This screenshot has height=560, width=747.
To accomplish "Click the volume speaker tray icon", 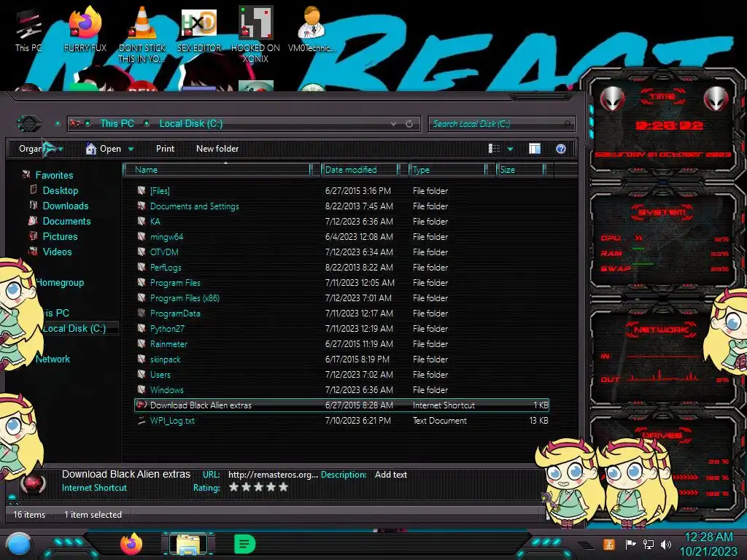I will (x=666, y=544).
